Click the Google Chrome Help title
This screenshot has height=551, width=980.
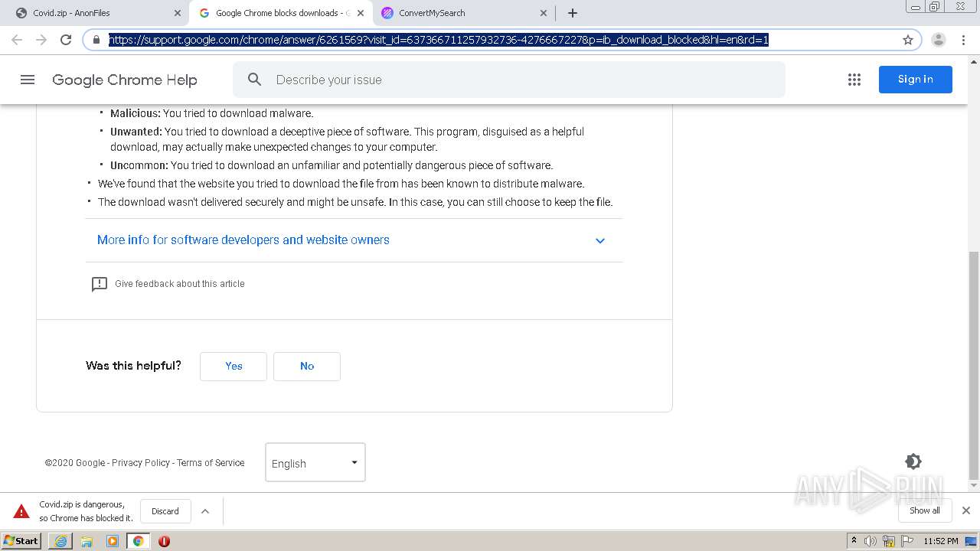(125, 80)
